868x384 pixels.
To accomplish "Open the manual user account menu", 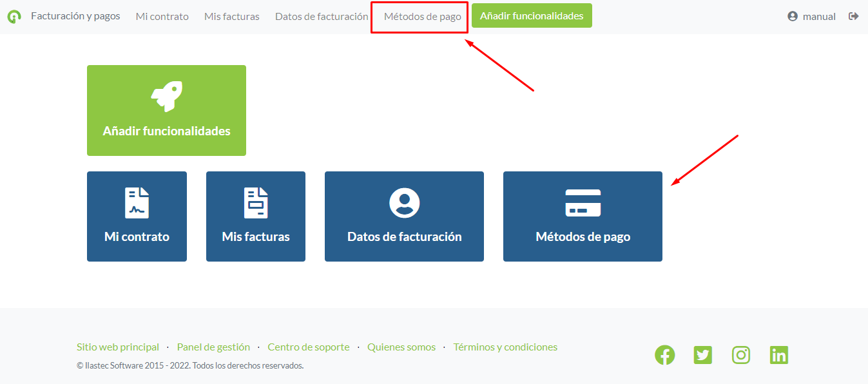I will tap(811, 17).
